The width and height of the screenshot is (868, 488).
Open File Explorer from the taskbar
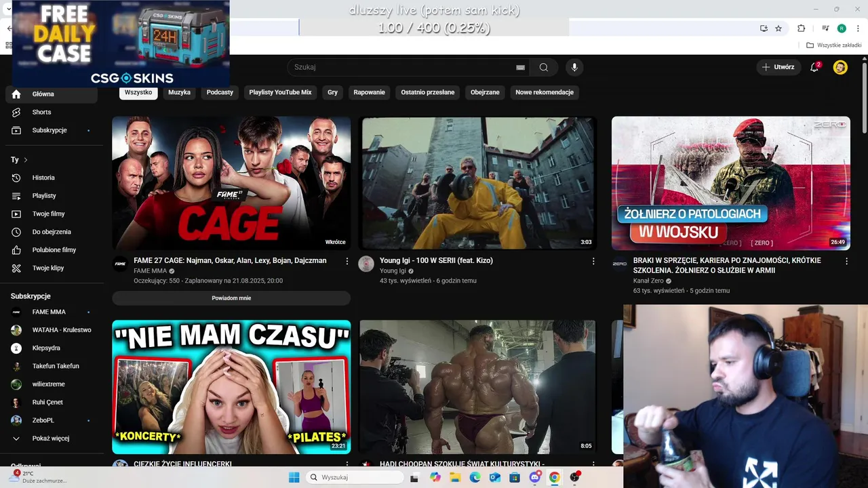click(x=455, y=477)
